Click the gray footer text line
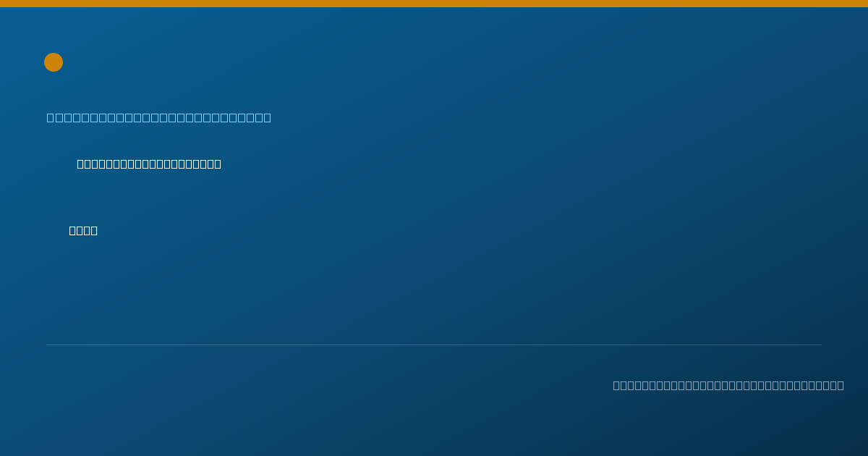 pyautogui.click(x=728, y=385)
